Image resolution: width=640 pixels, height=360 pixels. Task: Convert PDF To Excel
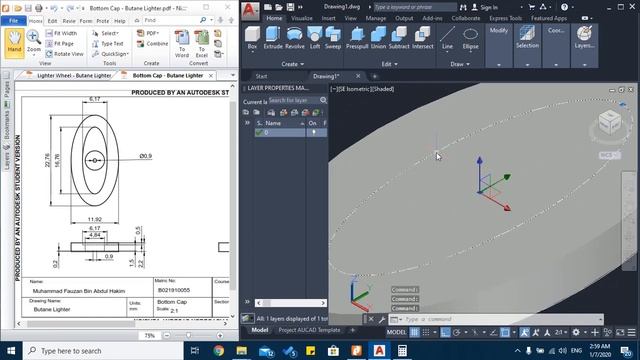tap(202, 44)
